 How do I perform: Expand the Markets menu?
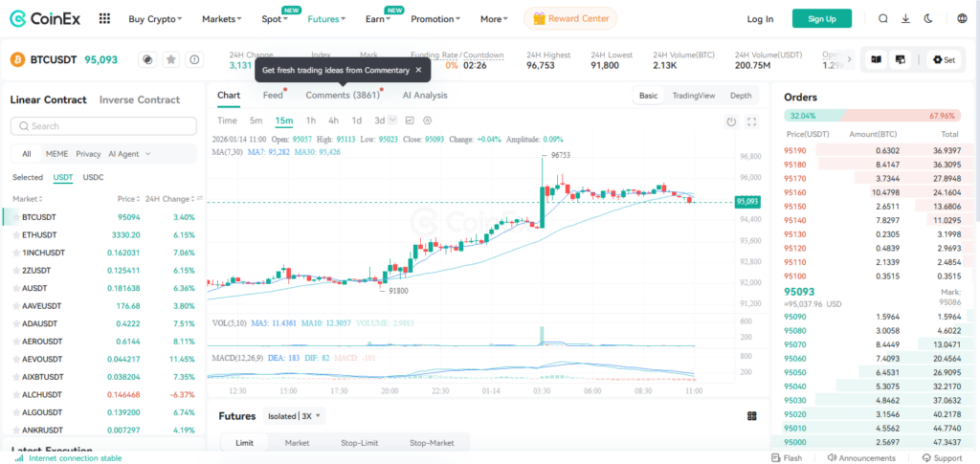click(x=222, y=19)
